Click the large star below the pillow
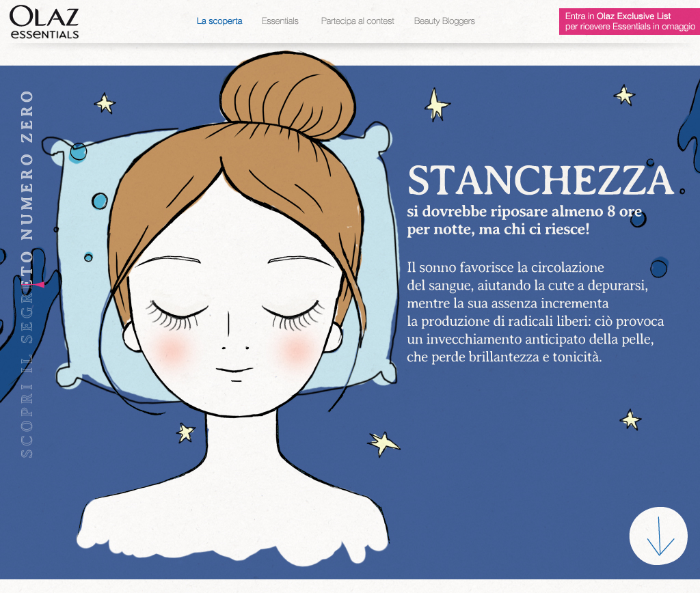 (383, 443)
